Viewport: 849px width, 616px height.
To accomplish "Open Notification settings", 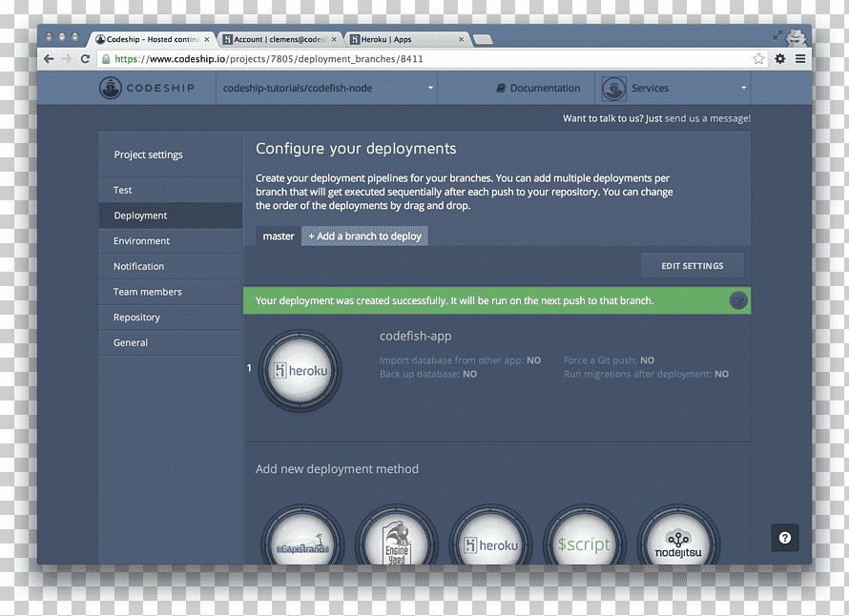I will click(170, 266).
